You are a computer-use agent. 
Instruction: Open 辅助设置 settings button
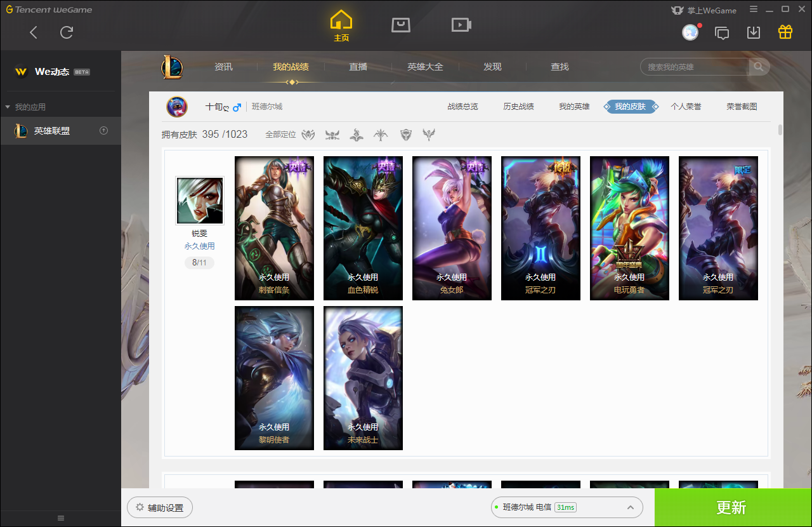click(160, 507)
